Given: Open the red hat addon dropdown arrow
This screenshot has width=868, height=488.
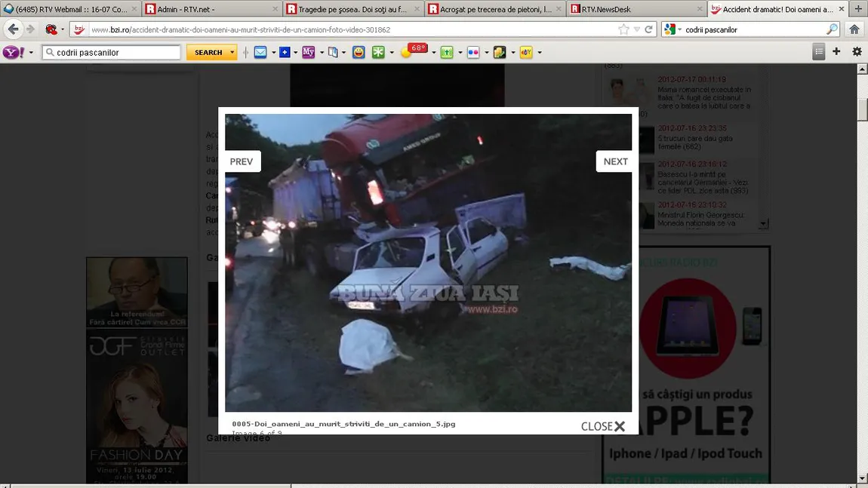Looking at the screenshot, I should (x=63, y=29).
